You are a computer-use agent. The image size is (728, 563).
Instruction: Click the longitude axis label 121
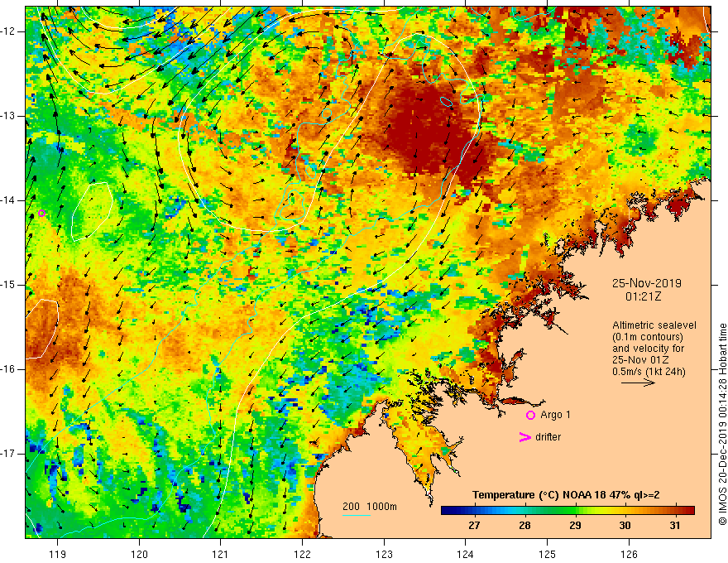point(221,554)
